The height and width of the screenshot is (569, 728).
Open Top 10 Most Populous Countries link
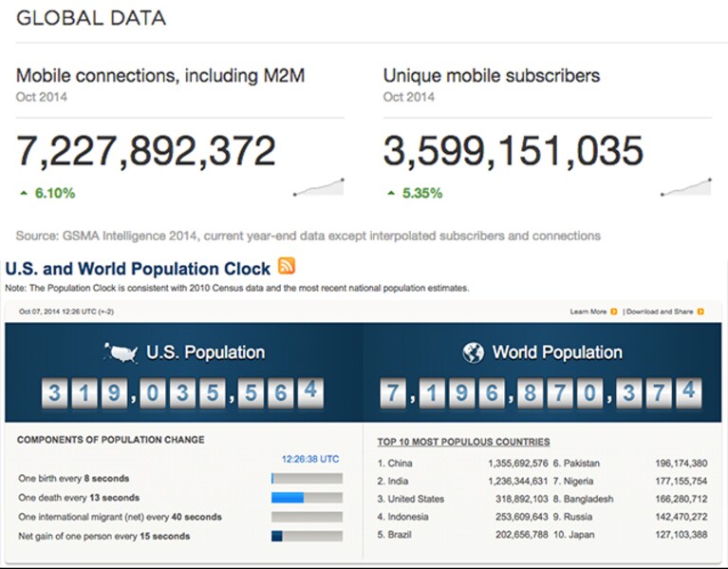pyautogui.click(x=463, y=442)
